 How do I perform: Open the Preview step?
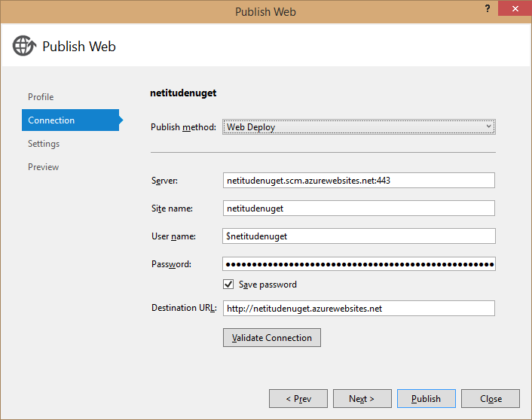click(x=44, y=167)
